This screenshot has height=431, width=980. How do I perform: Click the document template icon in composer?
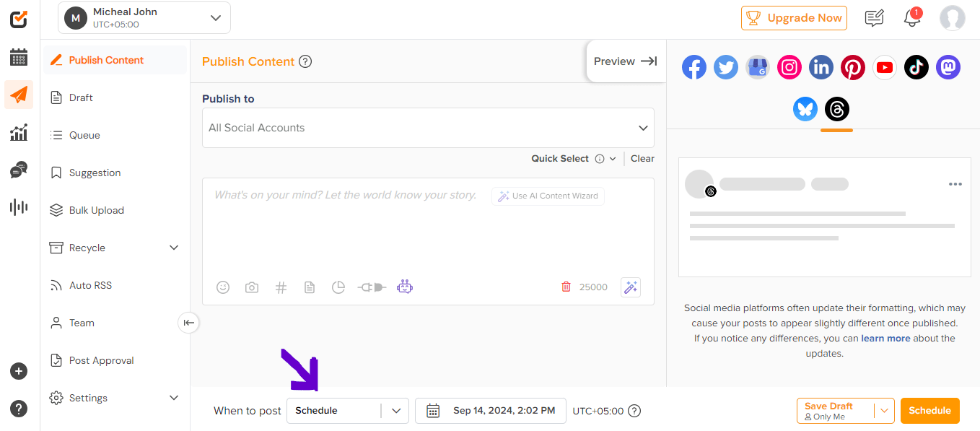310,287
